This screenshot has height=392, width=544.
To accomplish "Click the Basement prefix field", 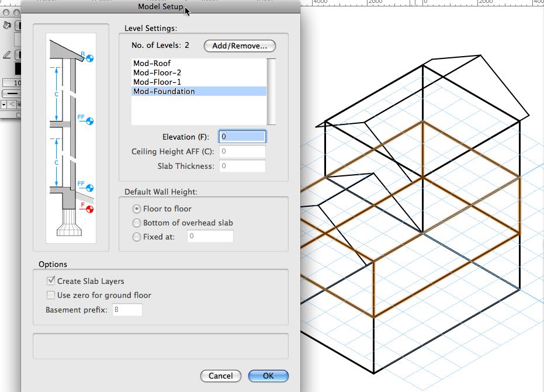I will click(127, 310).
